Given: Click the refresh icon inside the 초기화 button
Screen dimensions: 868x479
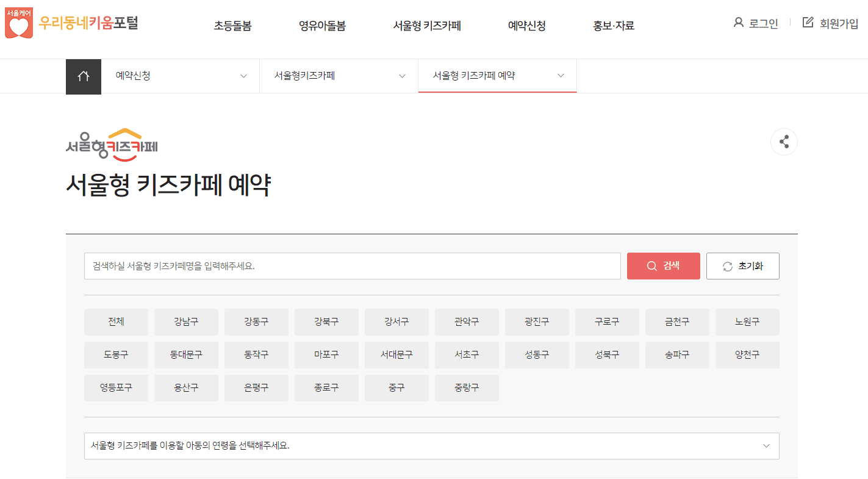Looking at the screenshot, I should pos(727,265).
